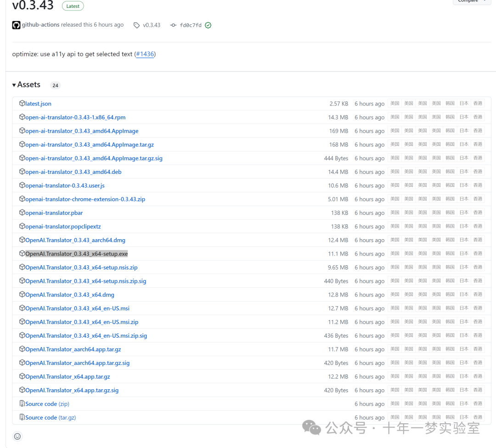
Task: Click the Assets count badge 24
Action: click(x=56, y=85)
